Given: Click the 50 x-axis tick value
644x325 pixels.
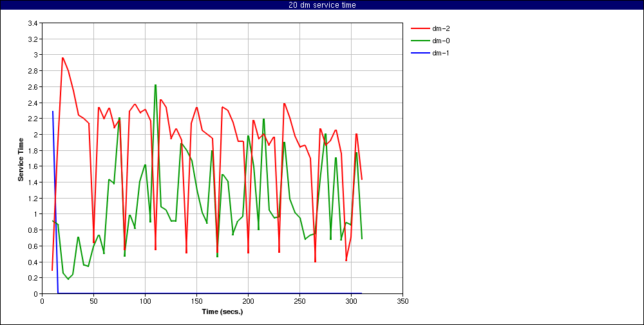Looking at the screenshot, I should 93,302.
